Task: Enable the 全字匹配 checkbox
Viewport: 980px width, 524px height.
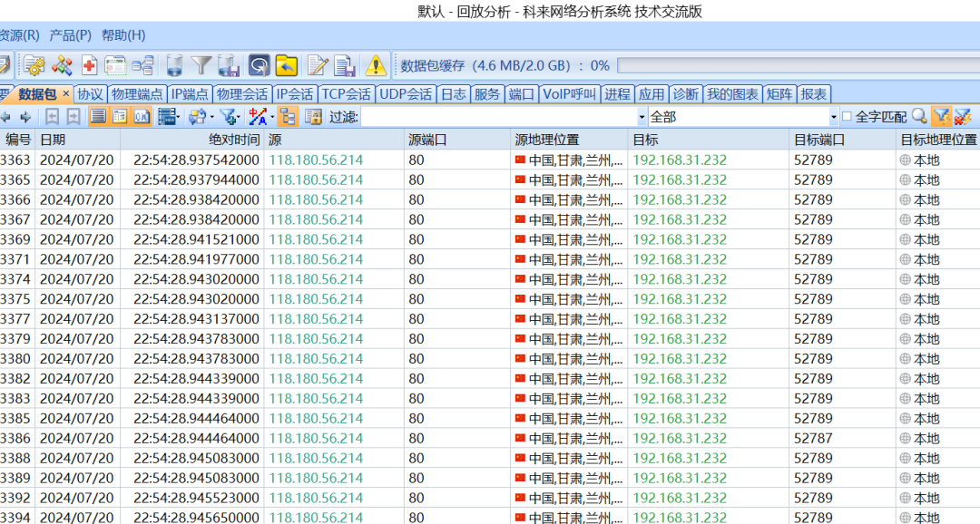Action: pos(847,115)
